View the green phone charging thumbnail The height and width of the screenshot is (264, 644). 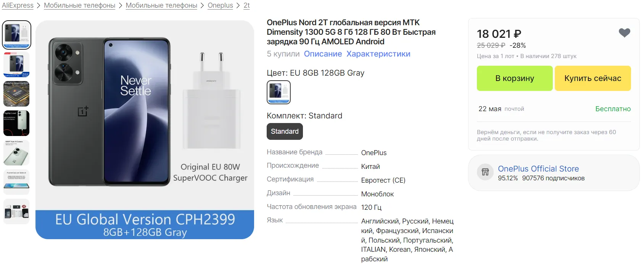click(x=16, y=123)
